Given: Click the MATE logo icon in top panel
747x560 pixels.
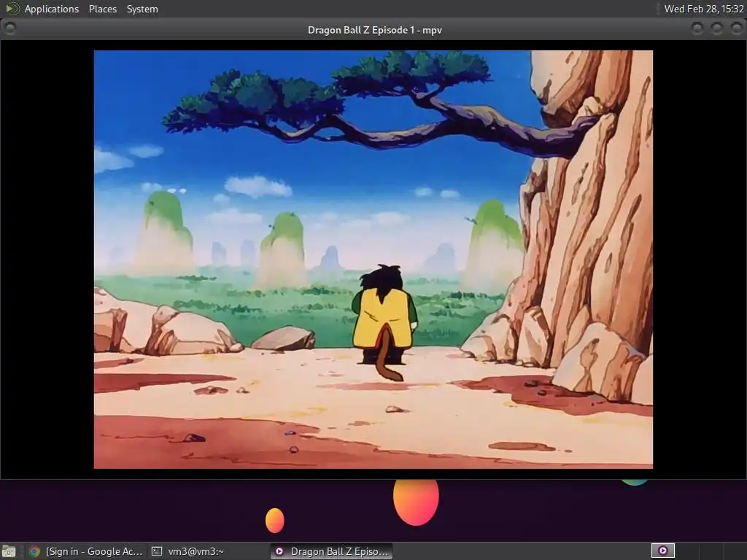Looking at the screenshot, I should (x=12, y=9).
